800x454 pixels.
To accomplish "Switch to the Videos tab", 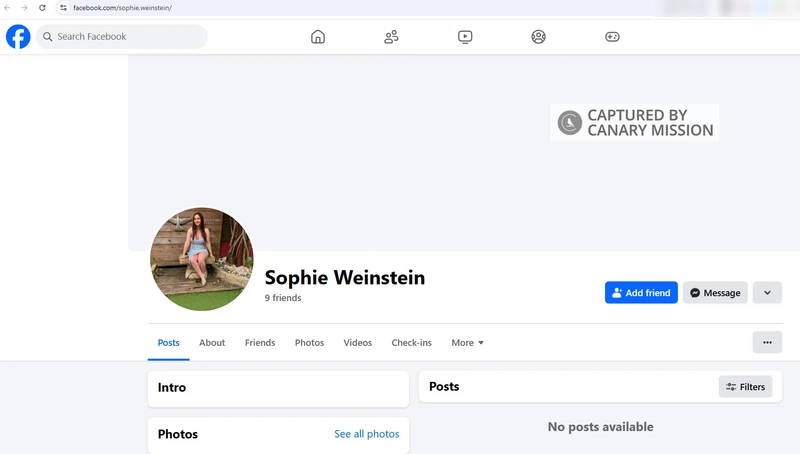I will pos(358,343).
